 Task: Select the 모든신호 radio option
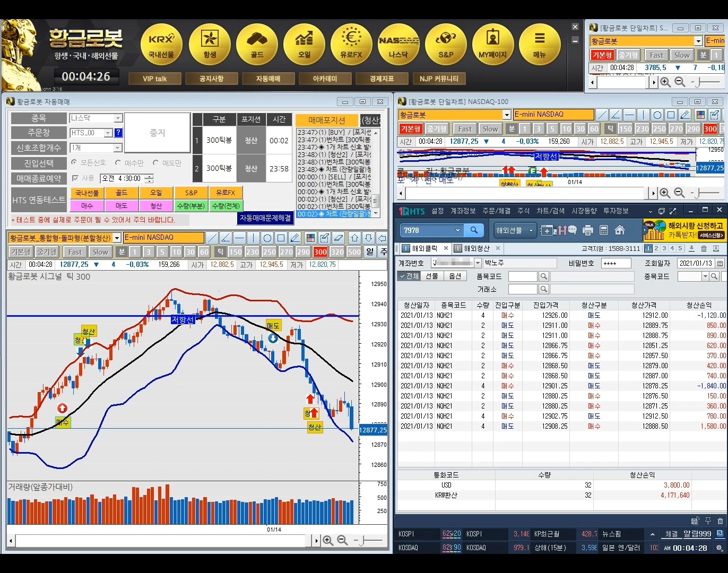89,163
